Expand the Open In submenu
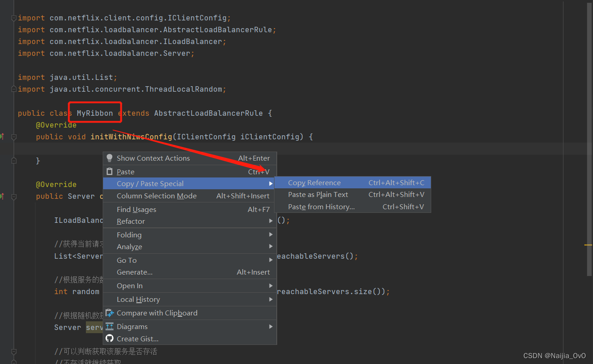This screenshot has width=593, height=364. click(x=271, y=285)
